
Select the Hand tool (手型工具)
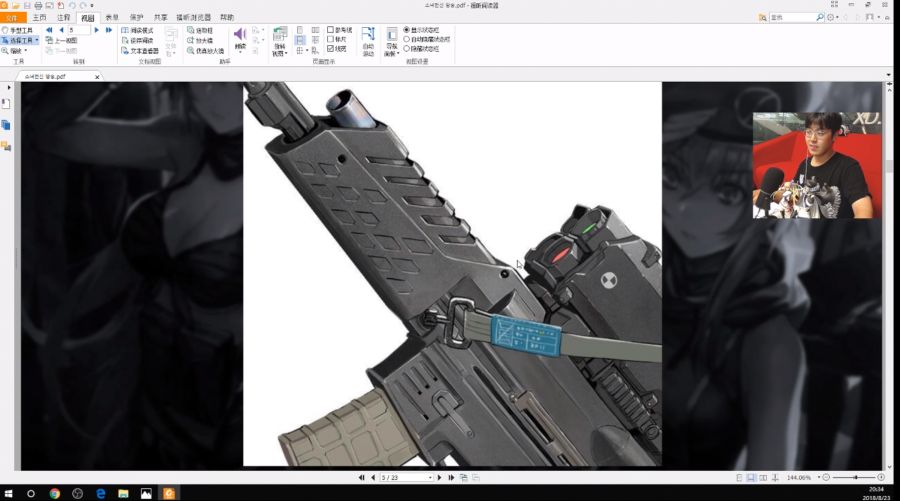point(17,30)
